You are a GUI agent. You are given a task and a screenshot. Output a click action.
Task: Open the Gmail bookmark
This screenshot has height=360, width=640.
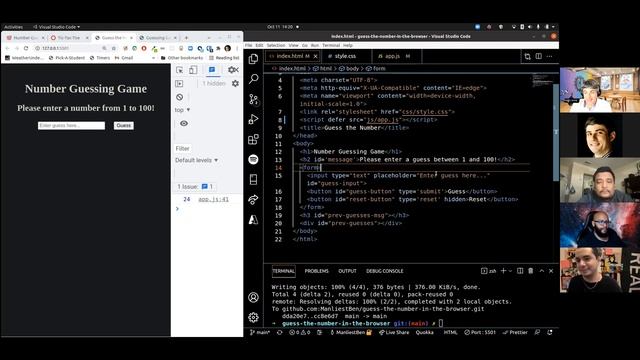click(124, 58)
